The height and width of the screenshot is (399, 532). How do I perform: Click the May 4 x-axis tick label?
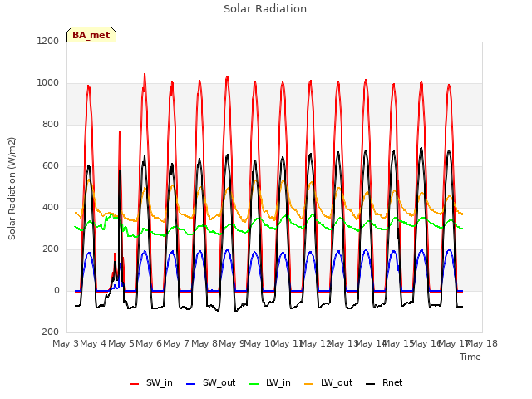tap(93, 343)
